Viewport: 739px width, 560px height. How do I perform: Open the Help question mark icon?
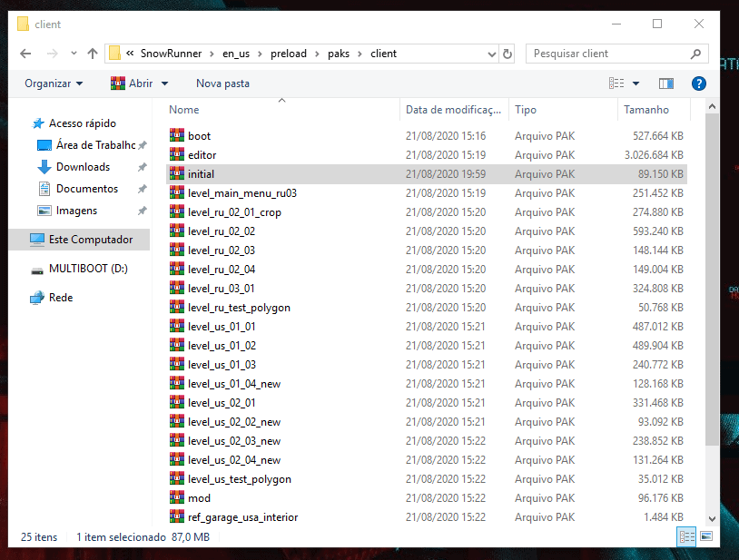[x=698, y=84]
